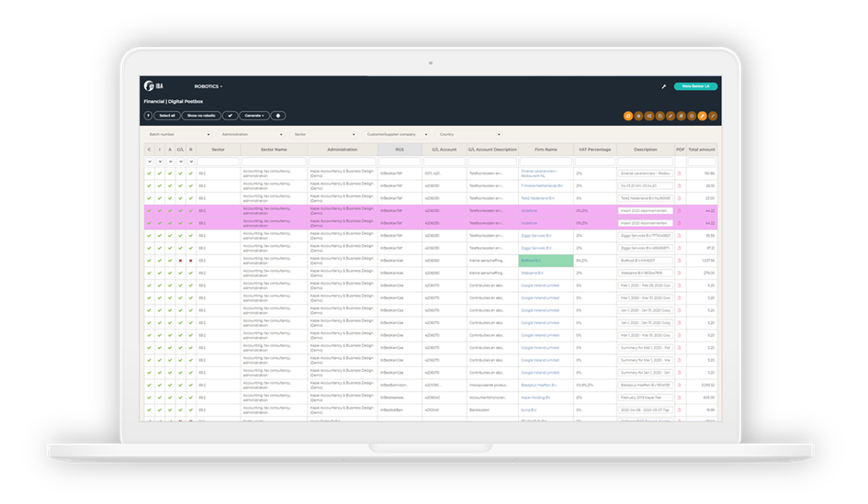Click 'Bankkosten' G/L description cell
This screenshot has width=868, height=504.
[479, 410]
